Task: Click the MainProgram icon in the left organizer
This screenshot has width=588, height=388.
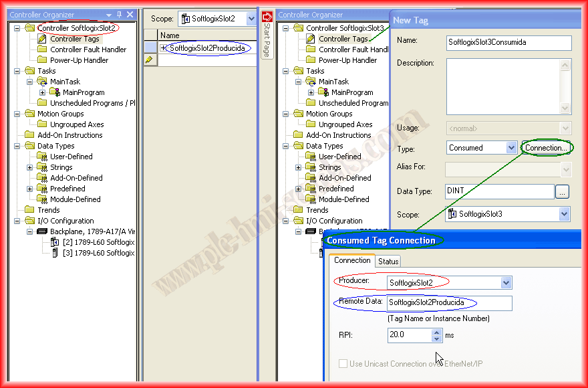Action: [x=56, y=92]
